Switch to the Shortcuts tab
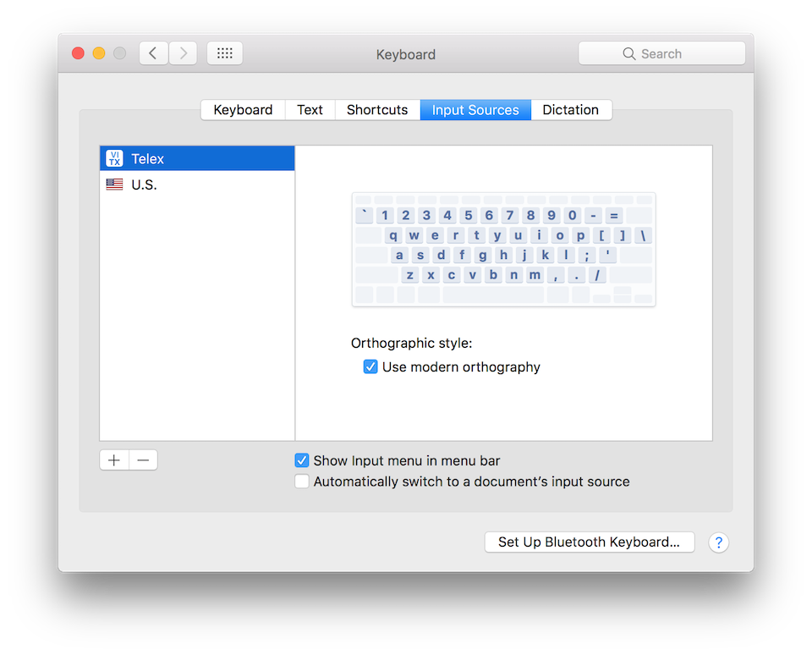This screenshot has width=812, height=655. coord(377,109)
